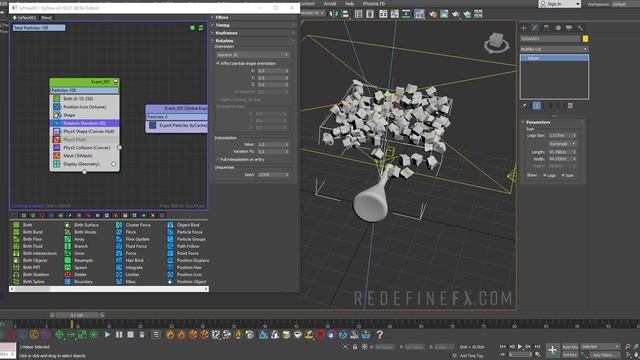This screenshot has width=640, height=360.
Task: Select the Cluster Force operator
Action: [133, 225]
